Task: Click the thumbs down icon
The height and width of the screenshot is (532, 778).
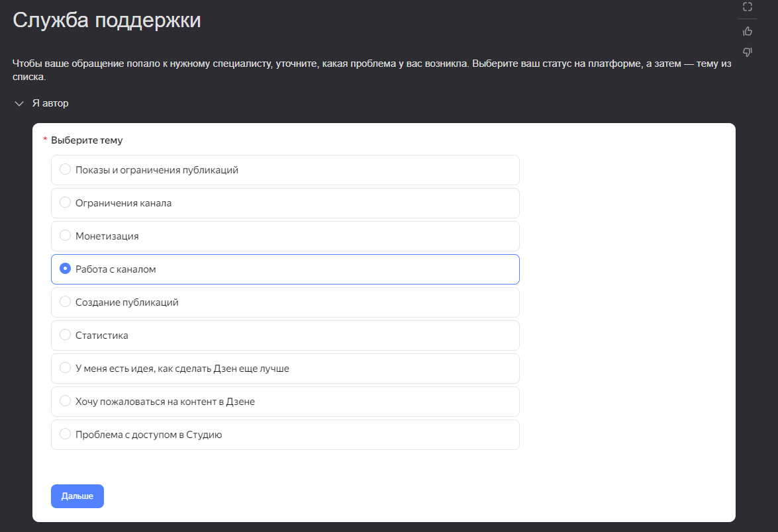Action: 748,52
